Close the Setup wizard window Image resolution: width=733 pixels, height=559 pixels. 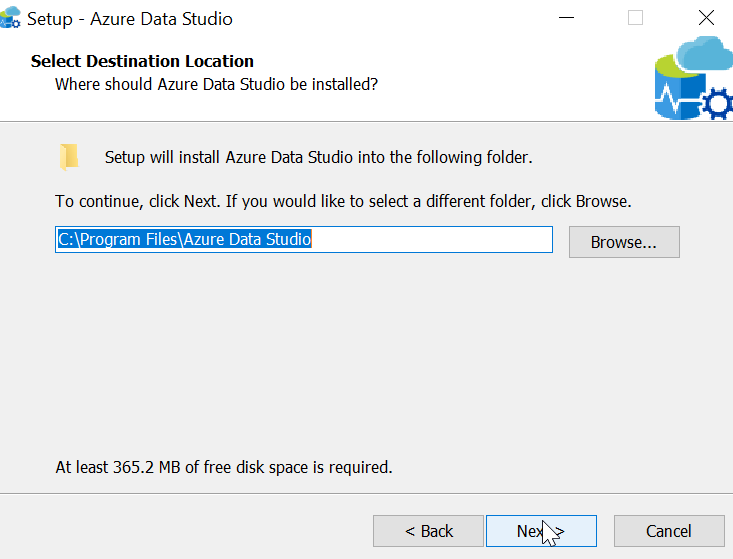click(706, 18)
